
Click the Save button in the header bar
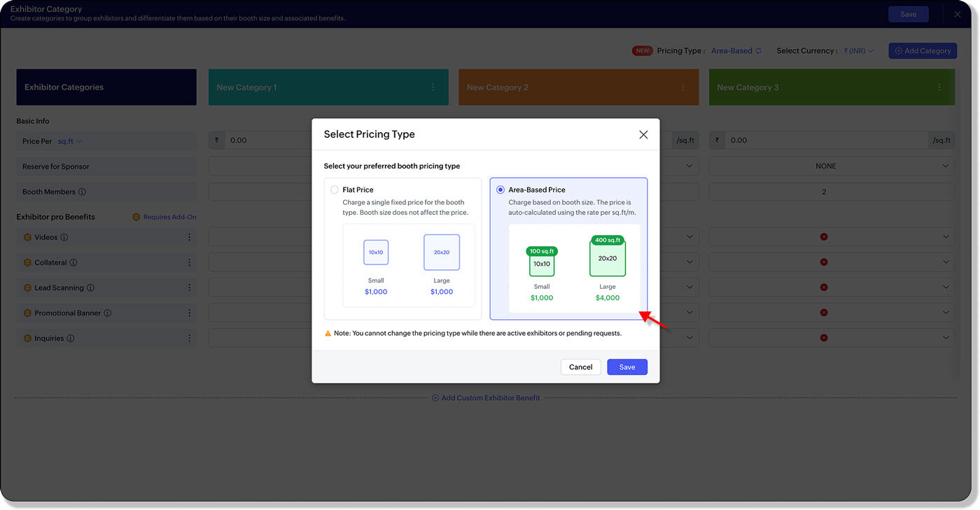pyautogui.click(x=909, y=14)
